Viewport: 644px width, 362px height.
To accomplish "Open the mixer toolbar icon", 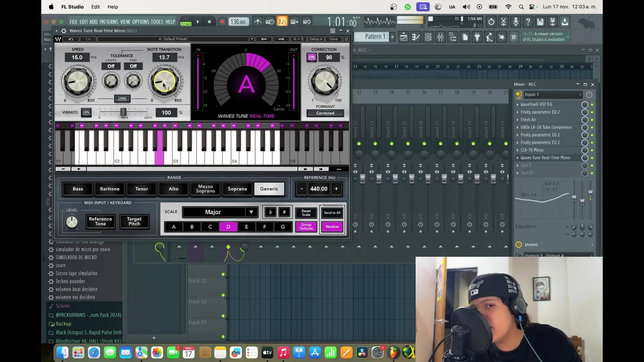I will [440, 37].
